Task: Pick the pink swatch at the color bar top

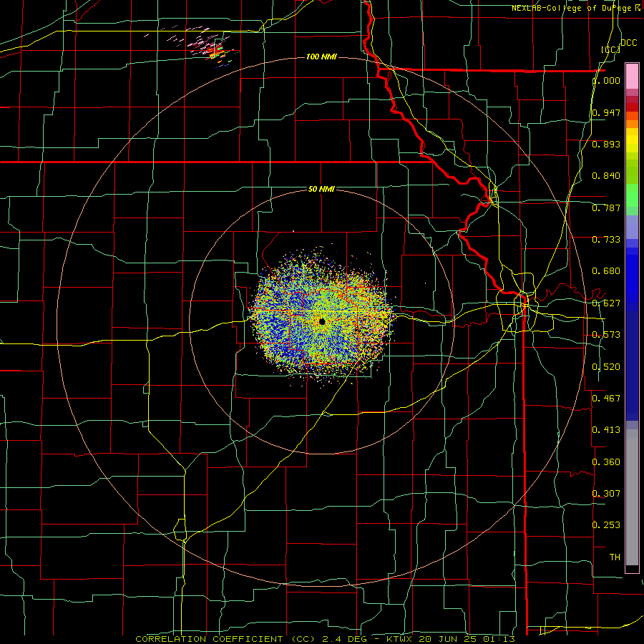Action: pos(632,76)
